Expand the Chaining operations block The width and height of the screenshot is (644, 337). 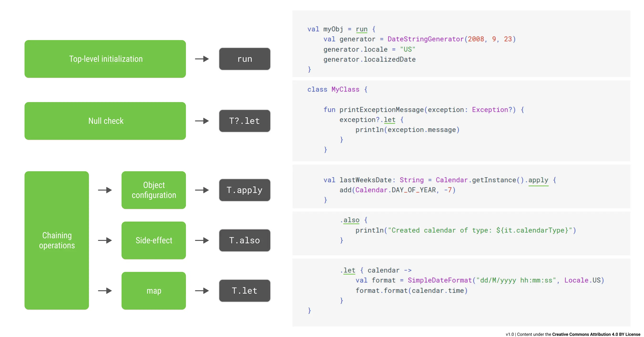(x=57, y=240)
